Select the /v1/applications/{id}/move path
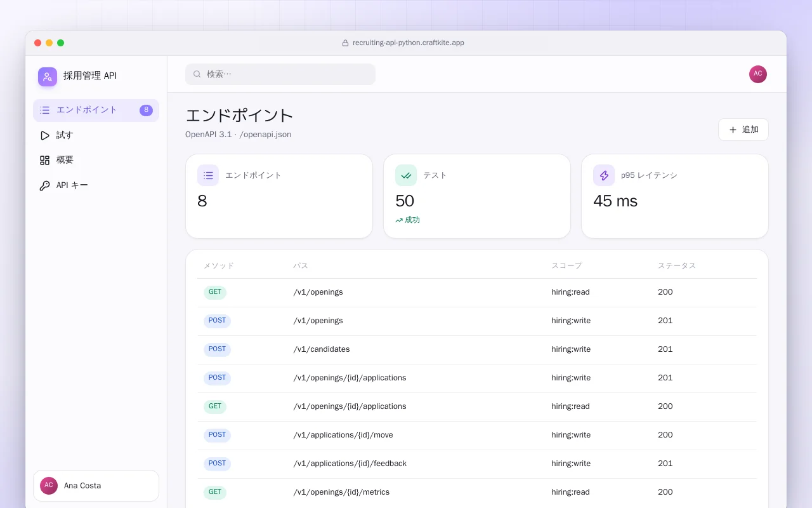This screenshot has height=508, width=812. tap(343, 435)
